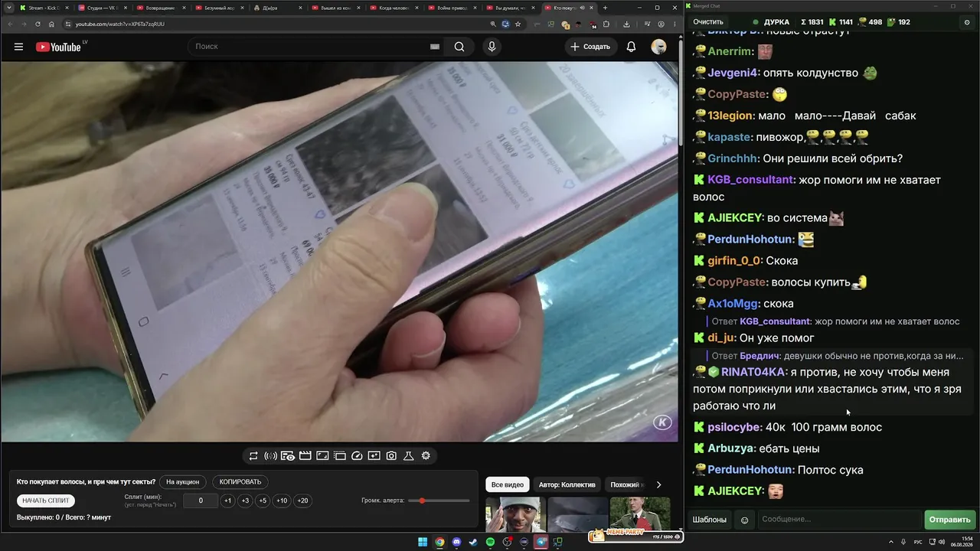Viewport: 980px width, 551px height.
Task: Click the YouTube search magnifier button
Action: [x=459, y=47]
